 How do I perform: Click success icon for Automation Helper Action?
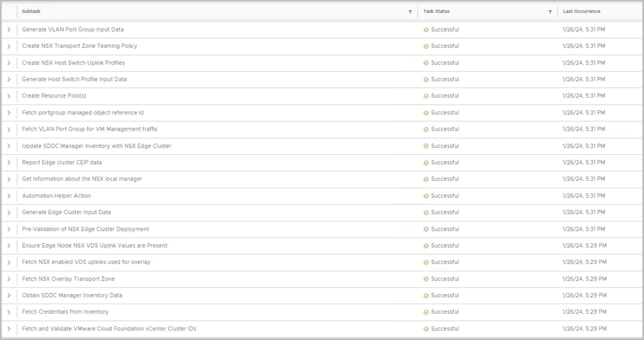point(426,196)
